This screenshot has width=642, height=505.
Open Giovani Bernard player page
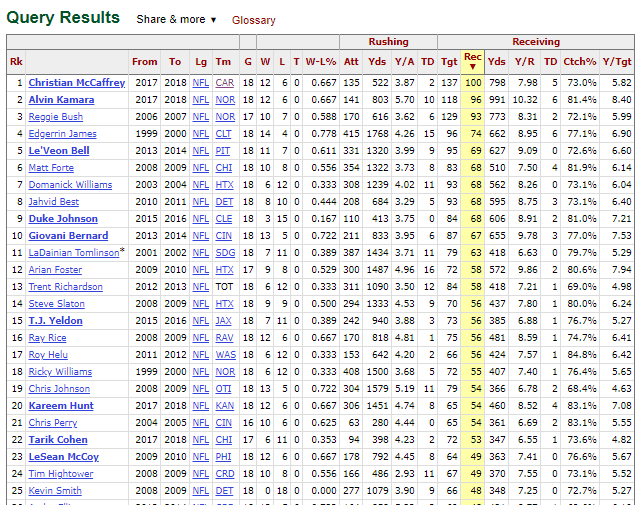68,236
